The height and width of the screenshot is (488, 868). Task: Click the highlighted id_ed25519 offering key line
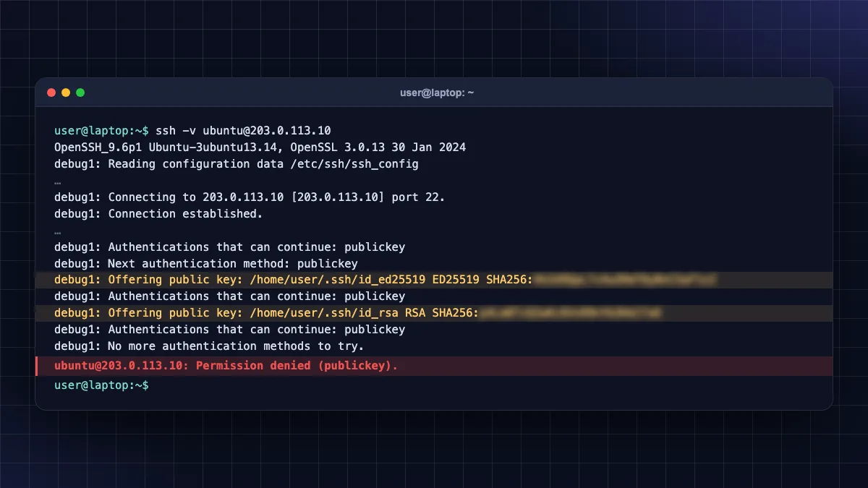(434, 280)
